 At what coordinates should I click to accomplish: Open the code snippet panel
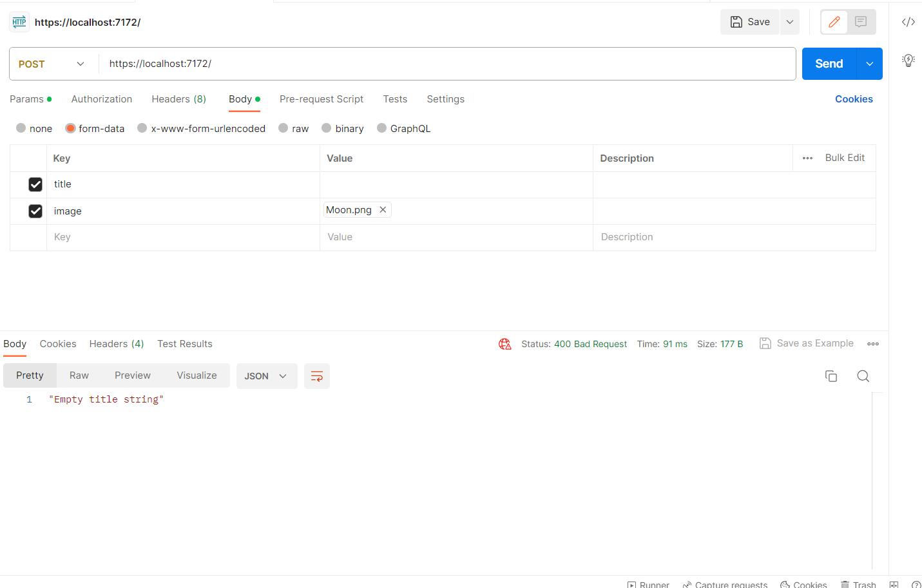[x=908, y=21]
